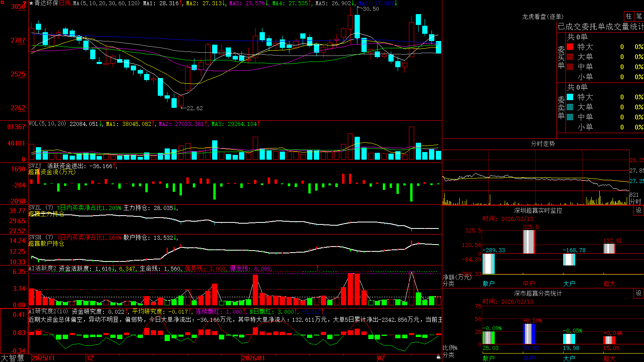Viewport: 644px width, 362px height.
Task: Select the 日线 period label
Action: click(x=64, y=3)
